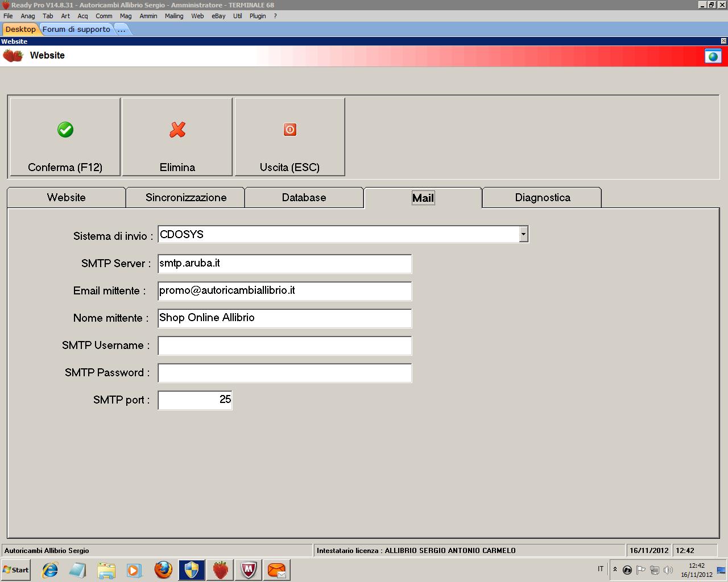Click the Uscita (ESC) button label
The width and height of the screenshot is (728, 582).
tap(289, 167)
